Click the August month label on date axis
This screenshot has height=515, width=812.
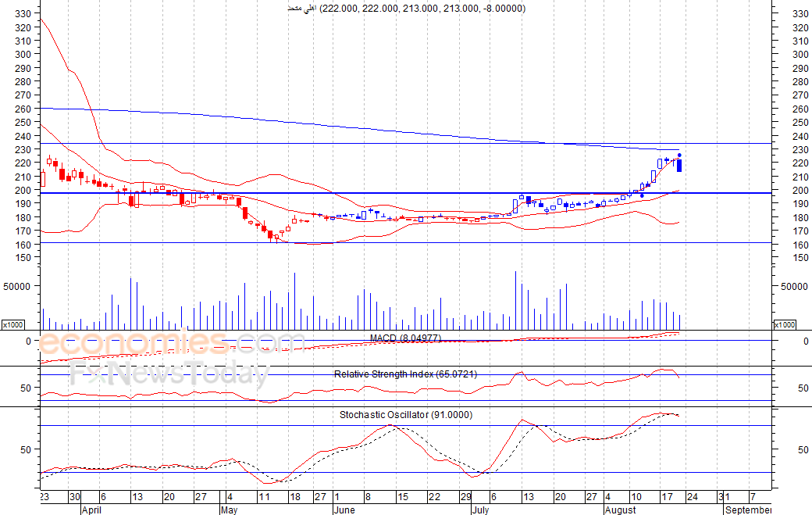tap(621, 510)
